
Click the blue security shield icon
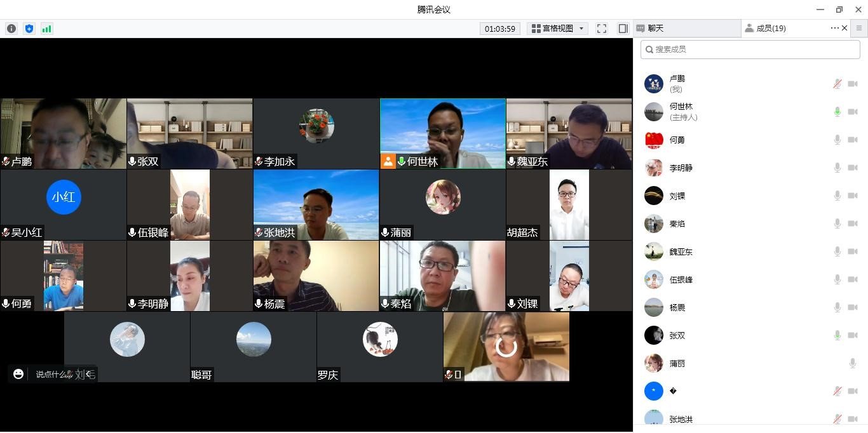click(x=29, y=29)
